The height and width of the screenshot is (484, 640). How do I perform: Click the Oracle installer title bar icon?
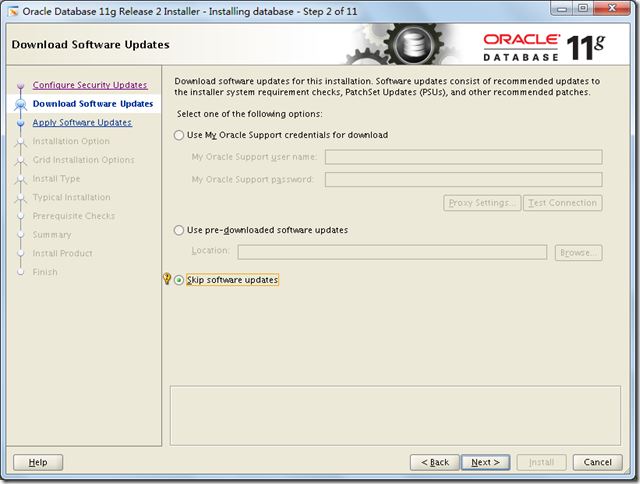[13, 11]
